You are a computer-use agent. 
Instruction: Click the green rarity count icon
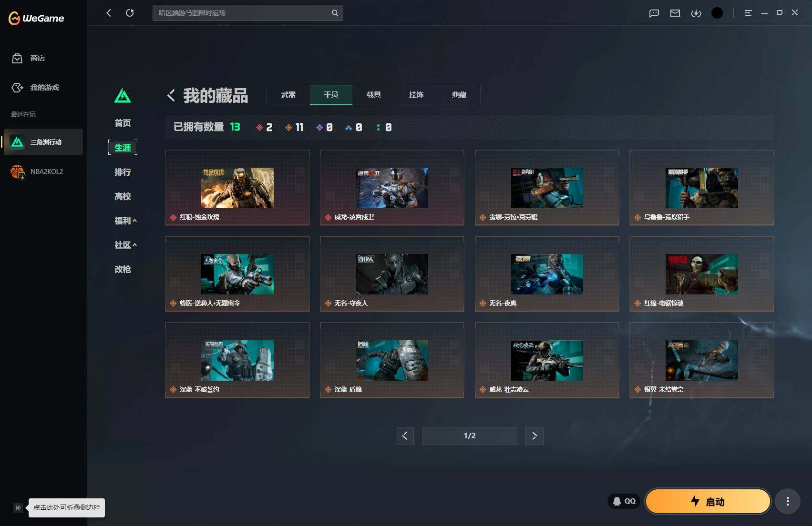pyautogui.click(x=378, y=127)
